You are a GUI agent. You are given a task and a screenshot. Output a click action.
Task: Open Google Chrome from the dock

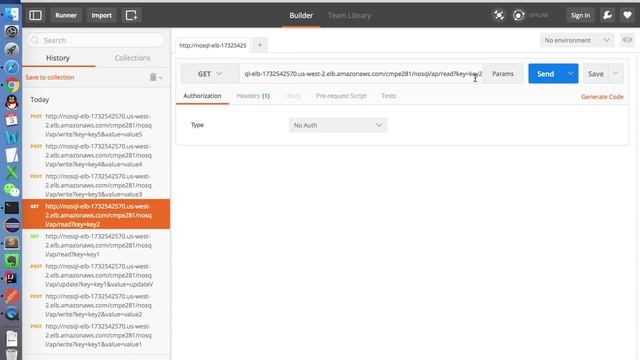point(12,85)
